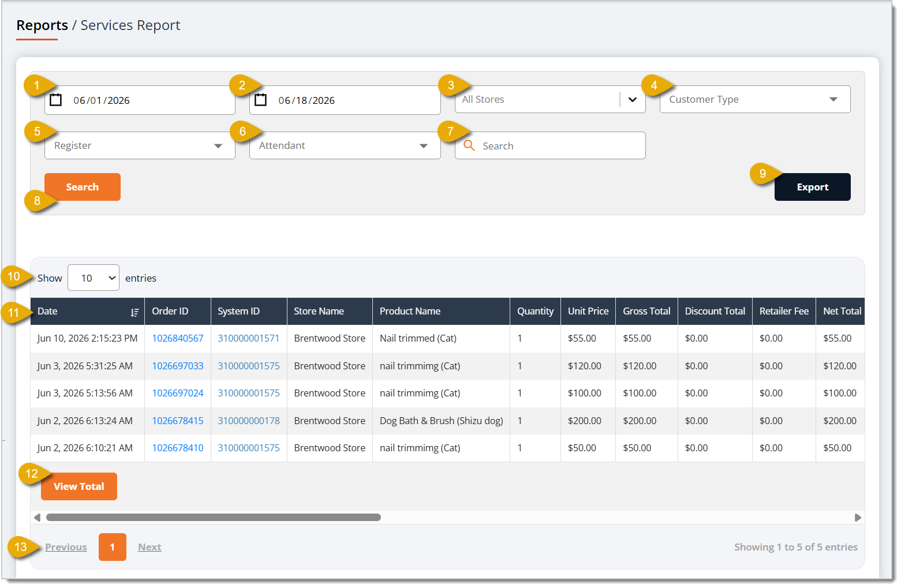Viewport: 901px width, 588px height.
Task: Click the end date calendar icon
Action: pyautogui.click(x=260, y=100)
